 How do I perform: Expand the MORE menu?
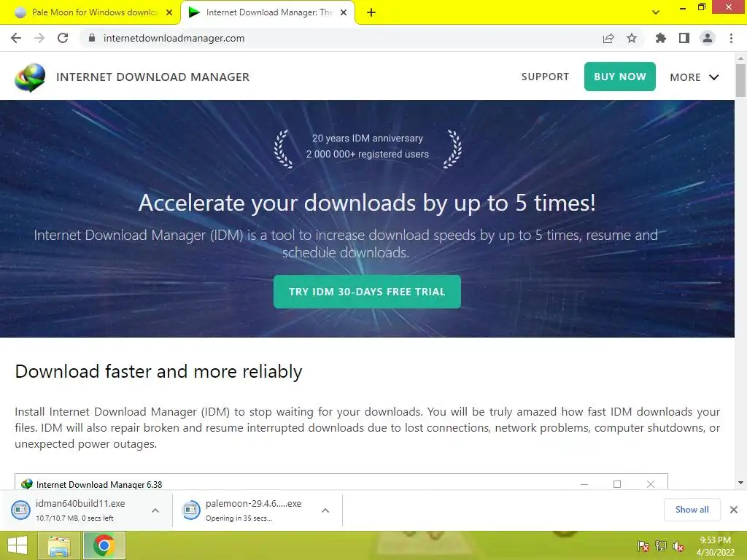pos(694,77)
